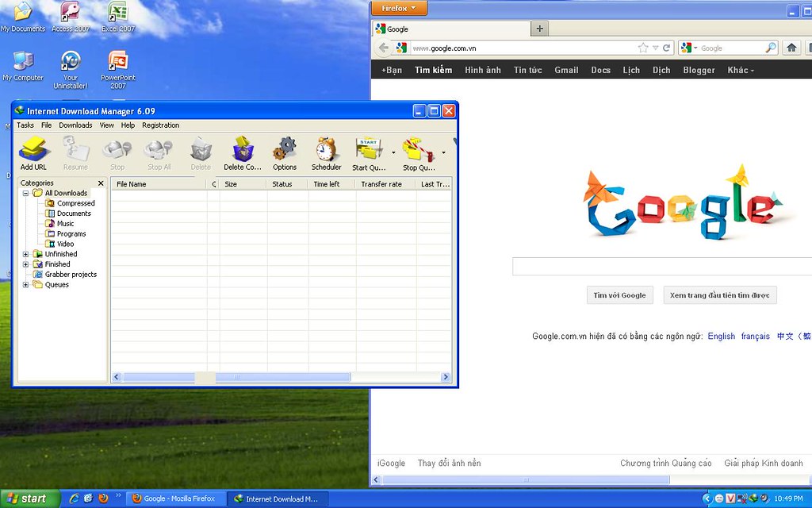812x508 pixels.
Task: Click Delete Completed toolbar icon
Action: (x=243, y=153)
